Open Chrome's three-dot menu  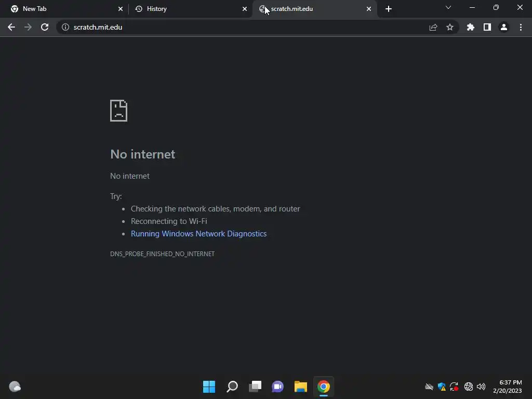(x=521, y=27)
